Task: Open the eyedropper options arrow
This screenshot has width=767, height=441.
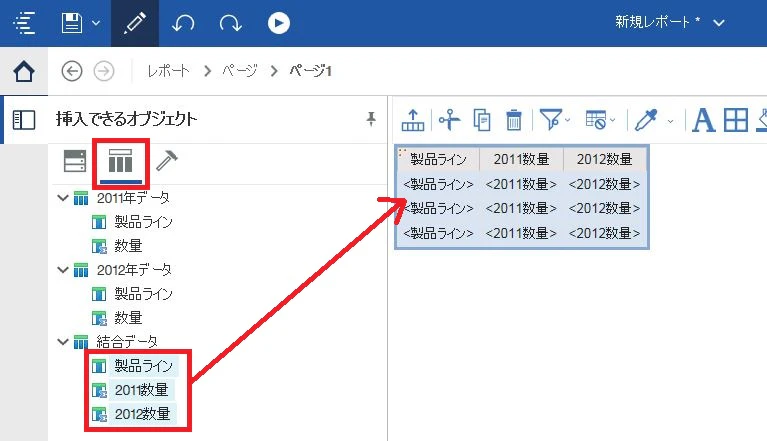Action: (670, 121)
